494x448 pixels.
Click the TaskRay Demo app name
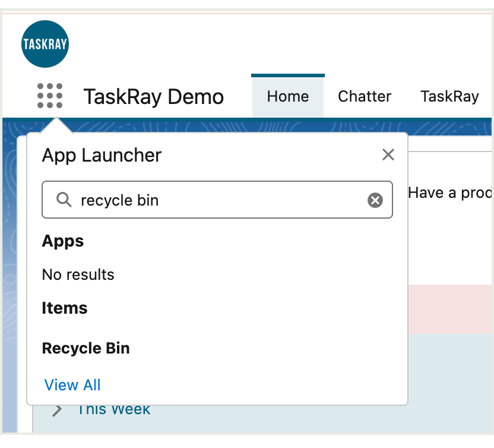[153, 96]
